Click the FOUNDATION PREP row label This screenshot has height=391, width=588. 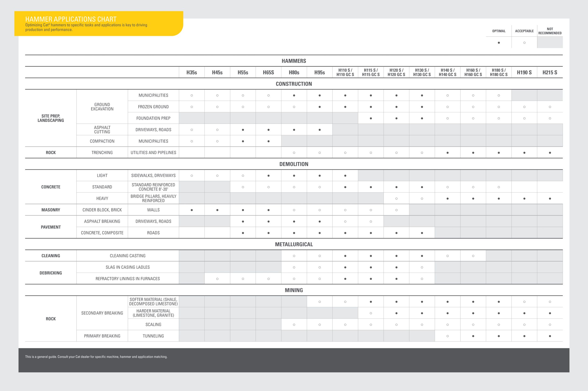click(153, 118)
